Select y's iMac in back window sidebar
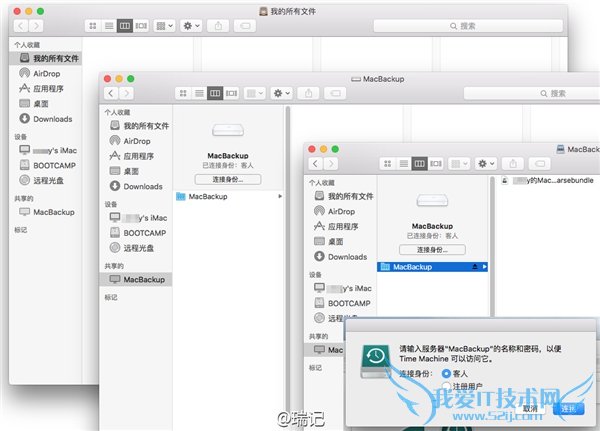The height and width of the screenshot is (431, 600). pyautogui.click(x=46, y=150)
